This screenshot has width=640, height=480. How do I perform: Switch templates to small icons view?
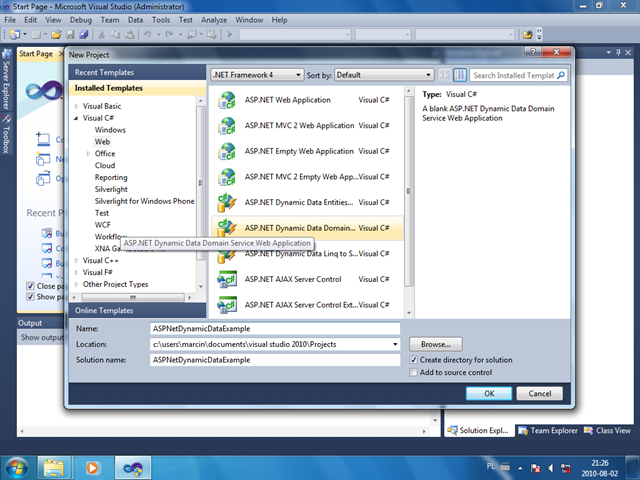444,75
